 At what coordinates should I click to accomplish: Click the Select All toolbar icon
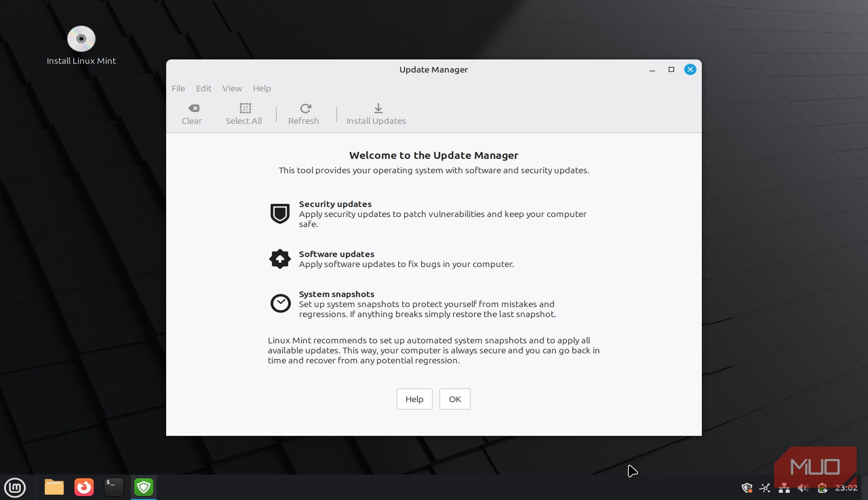[x=244, y=114]
